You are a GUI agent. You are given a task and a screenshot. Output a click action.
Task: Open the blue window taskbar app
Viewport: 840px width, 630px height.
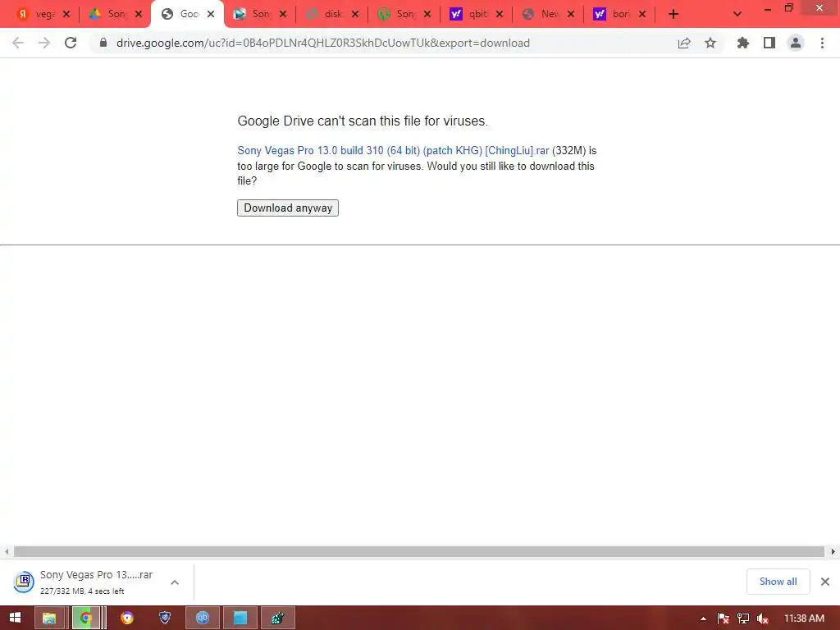240,618
